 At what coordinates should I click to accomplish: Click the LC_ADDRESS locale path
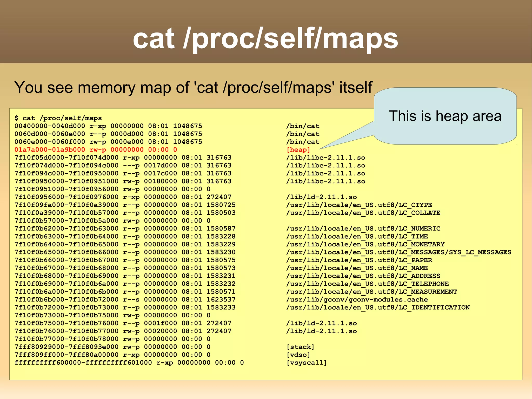pos(363,276)
